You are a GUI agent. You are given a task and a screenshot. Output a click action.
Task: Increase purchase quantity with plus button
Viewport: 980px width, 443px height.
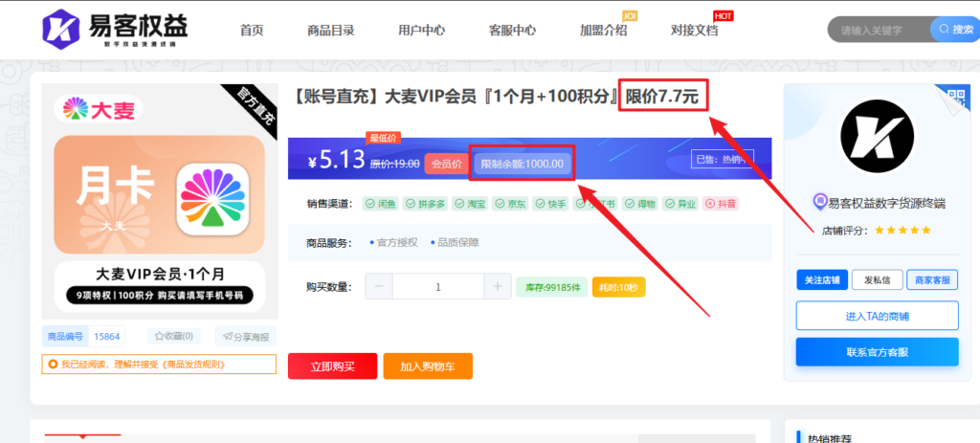[x=498, y=287]
